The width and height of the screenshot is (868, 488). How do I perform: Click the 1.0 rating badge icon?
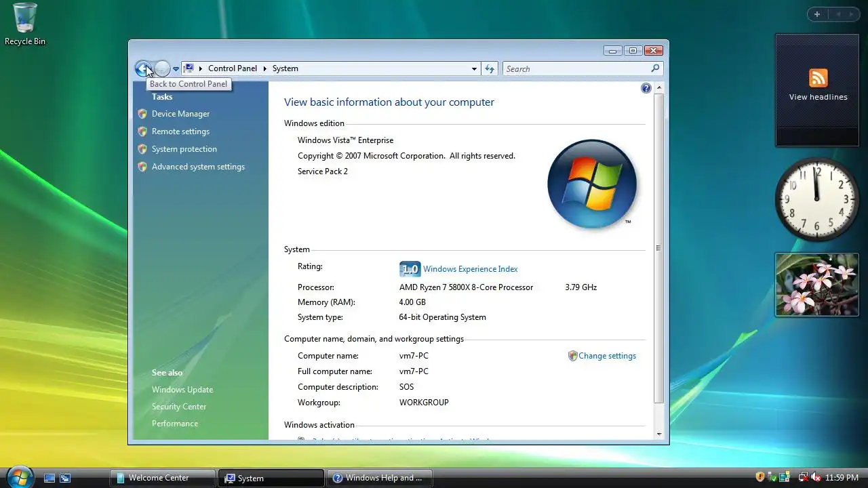point(410,269)
